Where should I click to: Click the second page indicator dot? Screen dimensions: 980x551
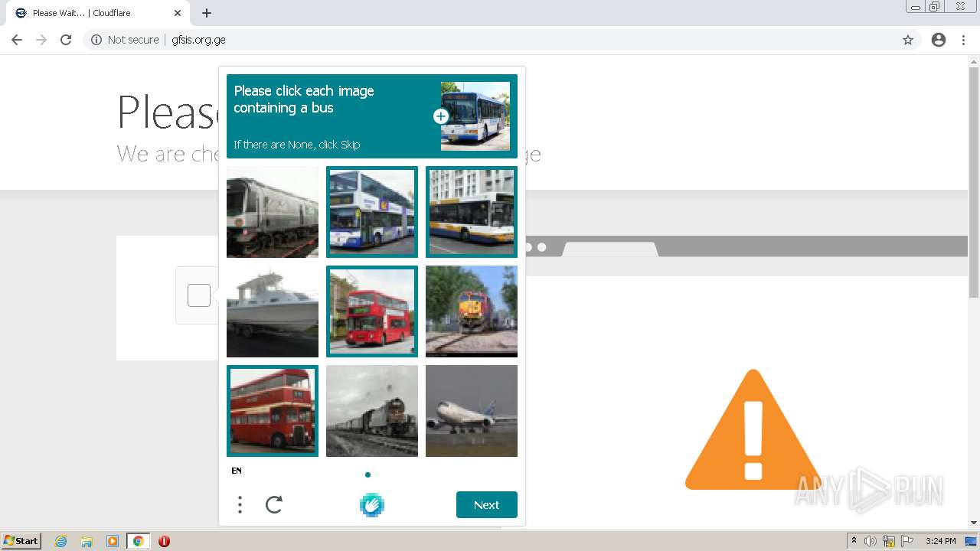377,474
